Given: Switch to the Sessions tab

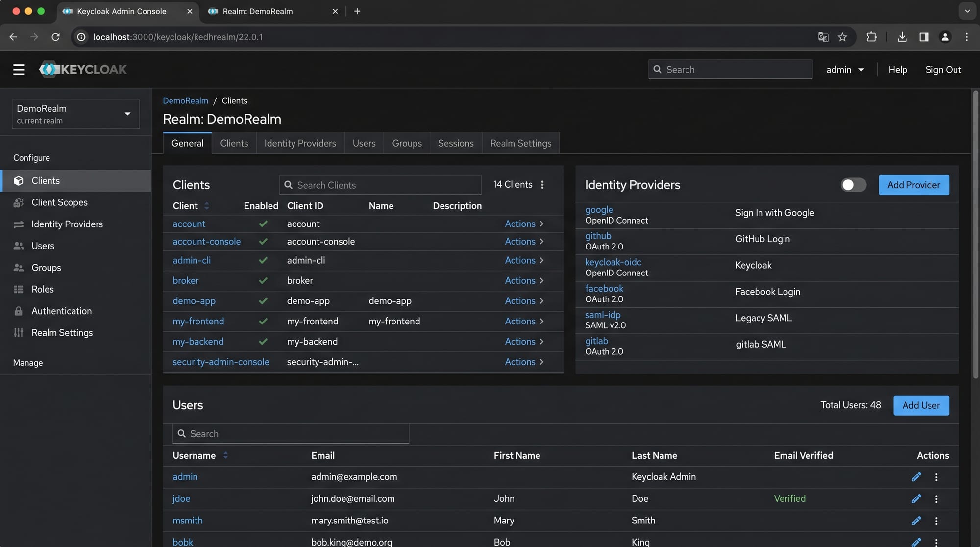Looking at the screenshot, I should pyautogui.click(x=456, y=143).
